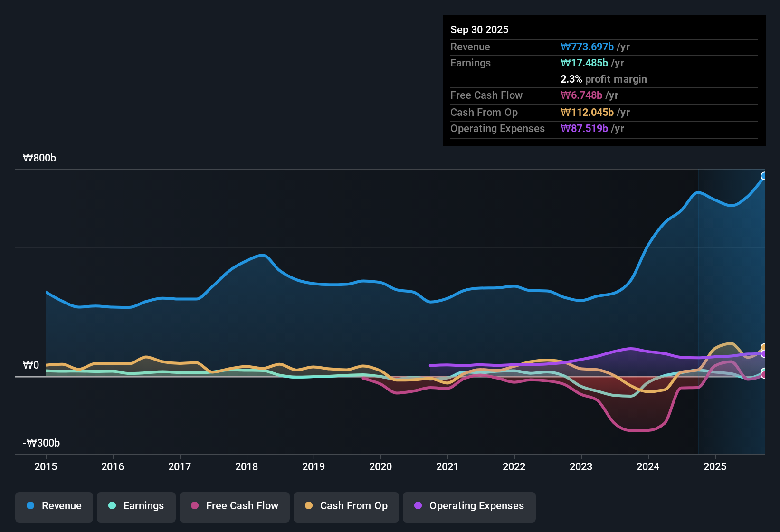Viewport: 780px width, 532px height.
Task: Toggle visibility of the Revenue series
Action: point(54,507)
